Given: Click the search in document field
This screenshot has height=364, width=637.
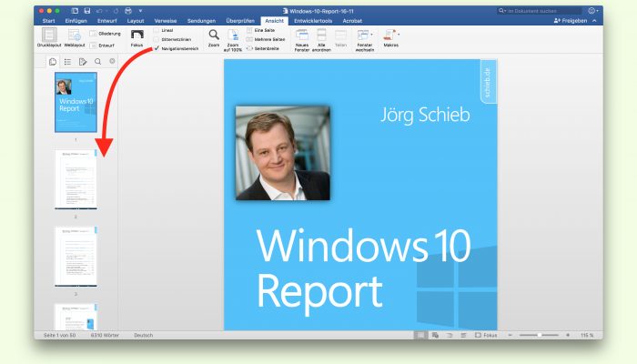Looking at the screenshot, I should (x=540, y=11).
